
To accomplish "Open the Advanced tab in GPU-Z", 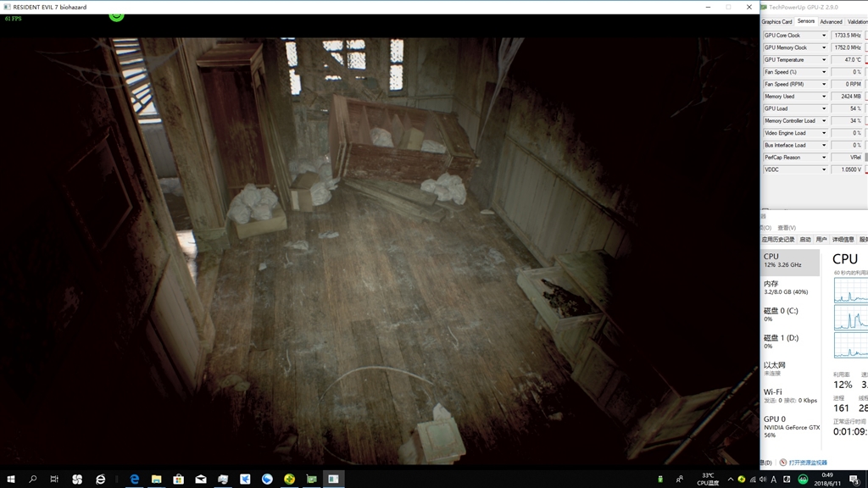I will pyautogui.click(x=831, y=21).
